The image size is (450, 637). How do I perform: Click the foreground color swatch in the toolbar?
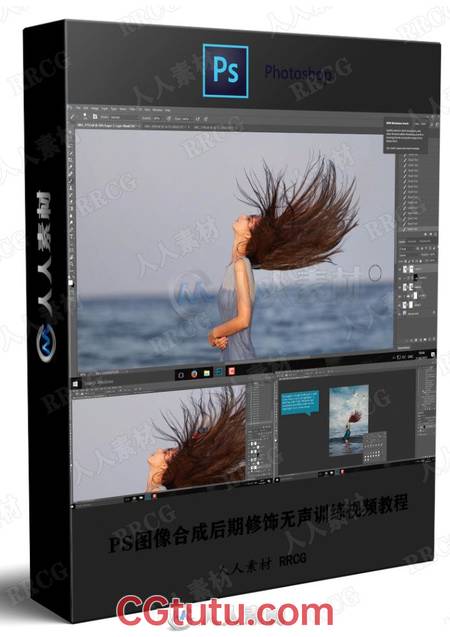[x=70, y=281]
